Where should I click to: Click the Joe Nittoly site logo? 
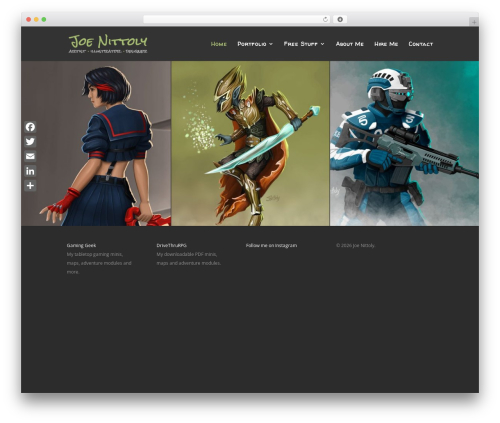(108, 44)
